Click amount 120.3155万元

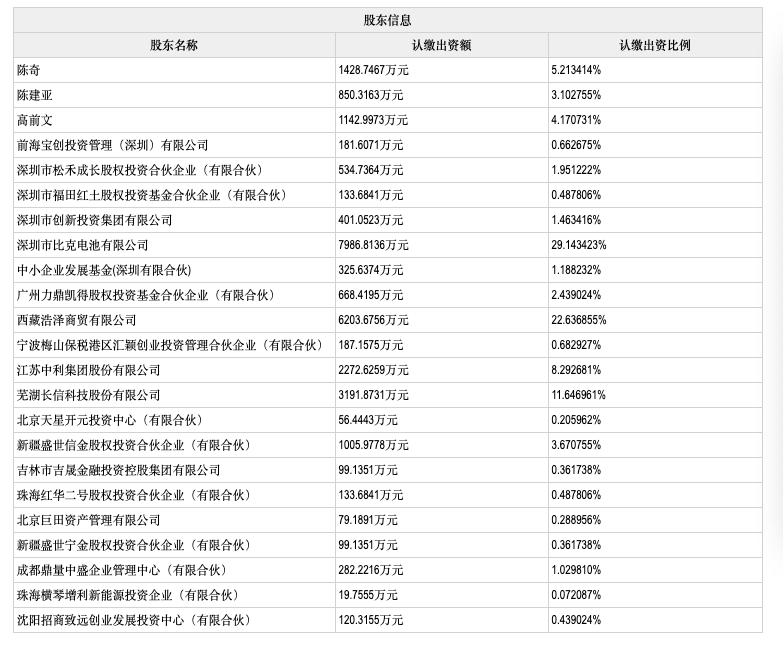[x=371, y=620]
